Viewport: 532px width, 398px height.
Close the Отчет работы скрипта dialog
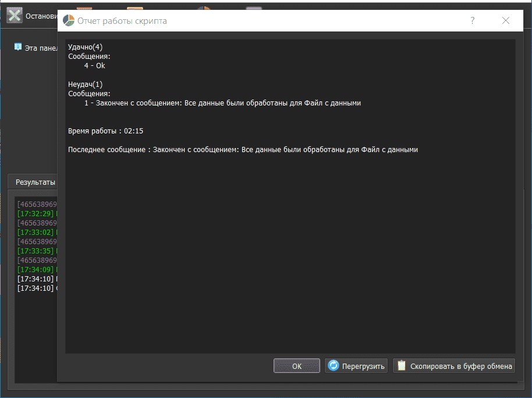point(506,21)
